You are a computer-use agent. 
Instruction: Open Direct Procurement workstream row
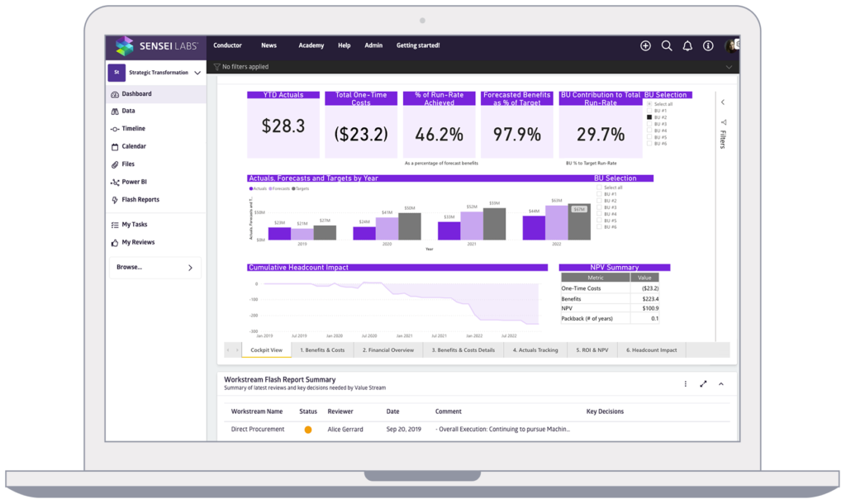[x=477, y=430]
